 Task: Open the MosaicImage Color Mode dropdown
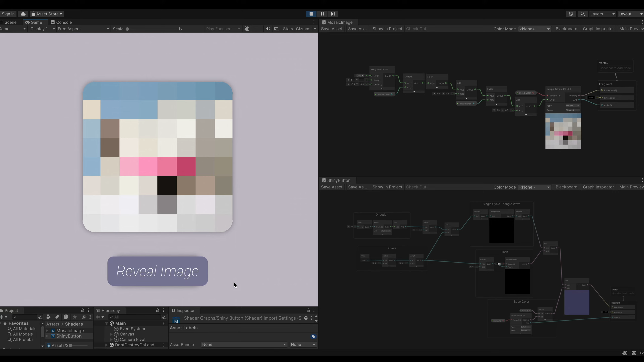click(x=534, y=29)
